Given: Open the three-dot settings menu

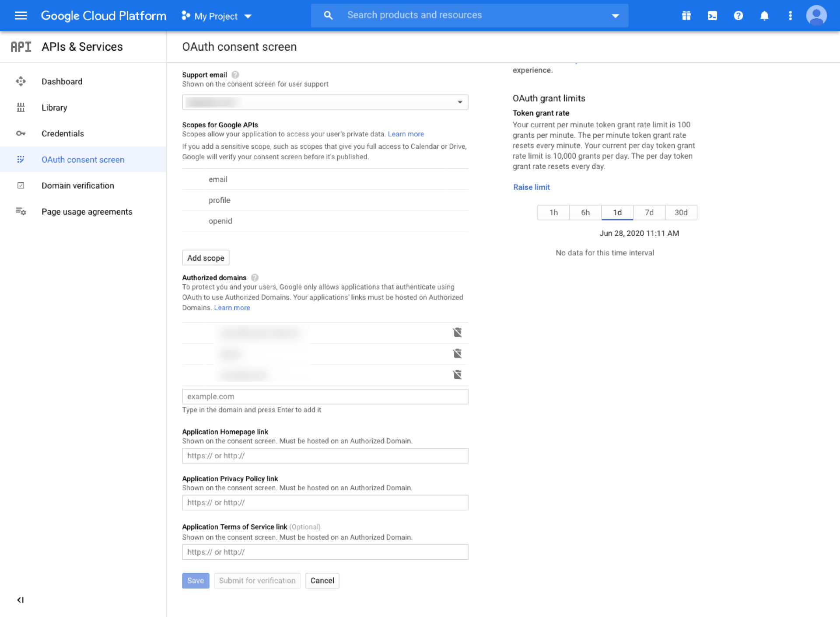Looking at the screenshot, I should pos(790,16).
